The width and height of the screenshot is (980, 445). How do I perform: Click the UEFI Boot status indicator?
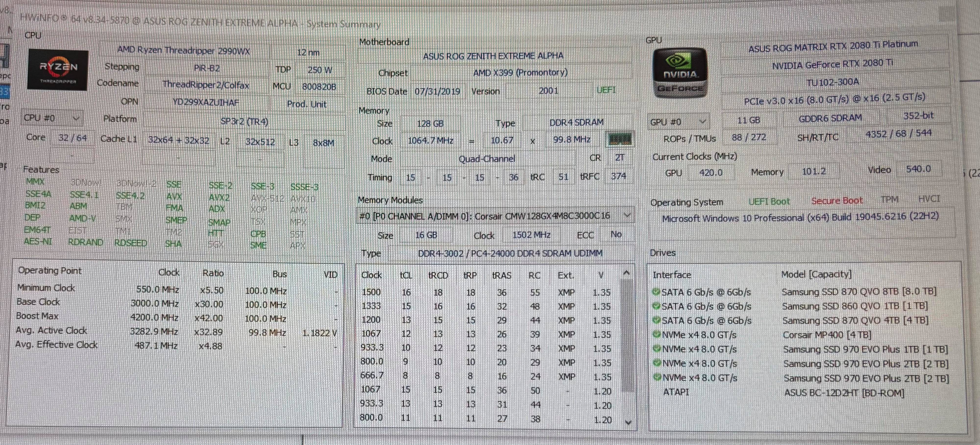pos(769,201)
